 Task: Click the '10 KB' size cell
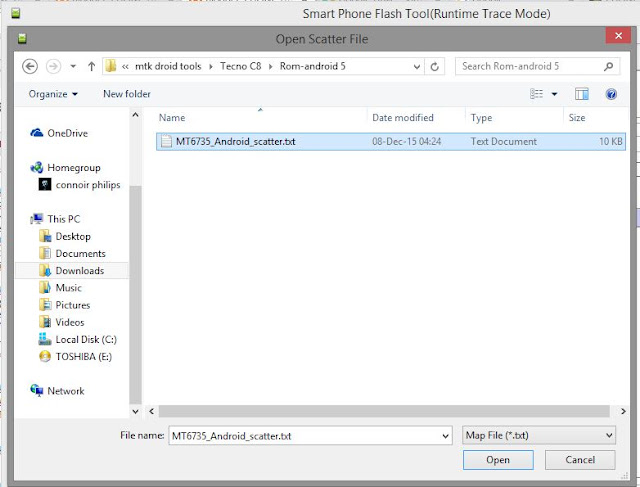[611, 142]
